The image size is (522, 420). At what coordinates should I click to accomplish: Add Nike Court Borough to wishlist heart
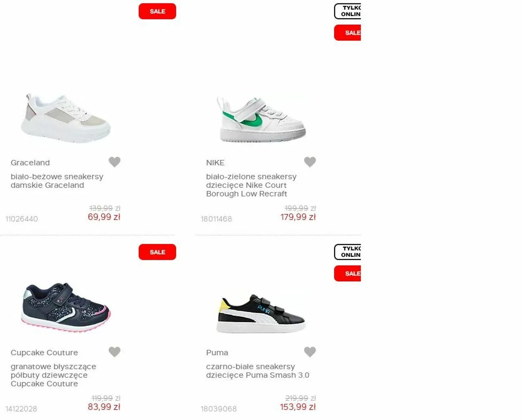point(310,162)
